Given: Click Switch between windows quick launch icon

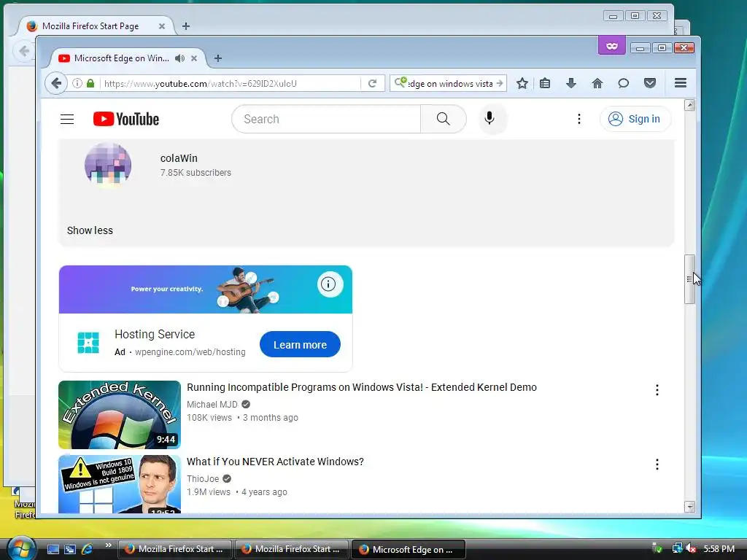Looking at the screenshot, I should point(70,549).
